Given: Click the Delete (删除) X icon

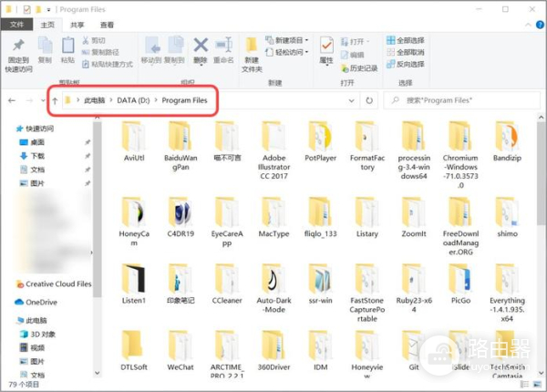Looking at the screenshot, I should 201,51.
